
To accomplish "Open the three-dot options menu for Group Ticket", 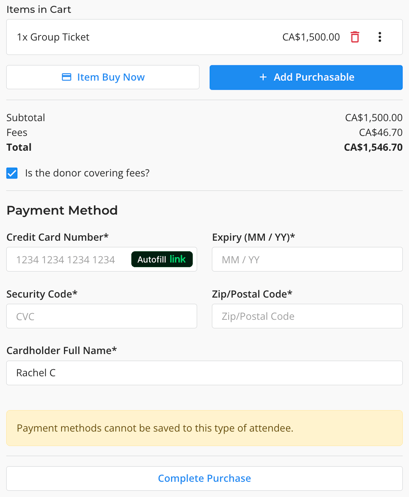I will coord(380,37).
